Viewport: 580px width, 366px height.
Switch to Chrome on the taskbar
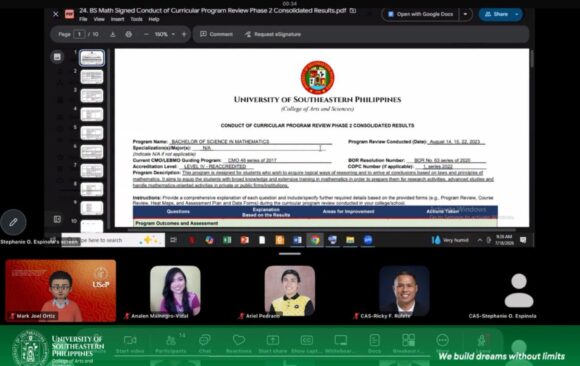click(x=315, y=240)
